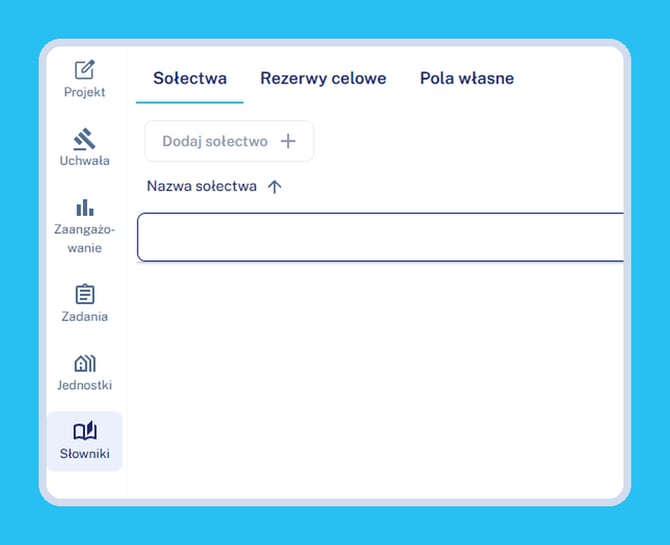Select the Jednostki sidebar label

coord(85,385)
